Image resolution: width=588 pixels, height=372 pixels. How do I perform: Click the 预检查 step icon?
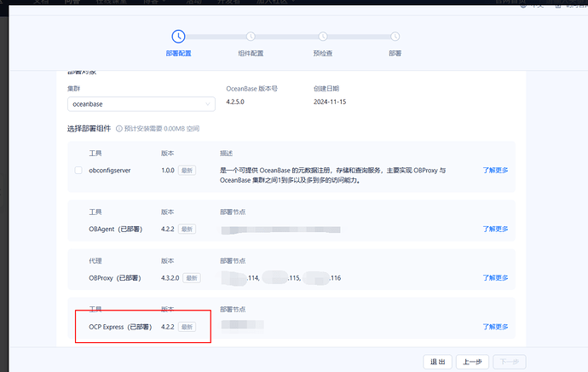click(323, 37)
